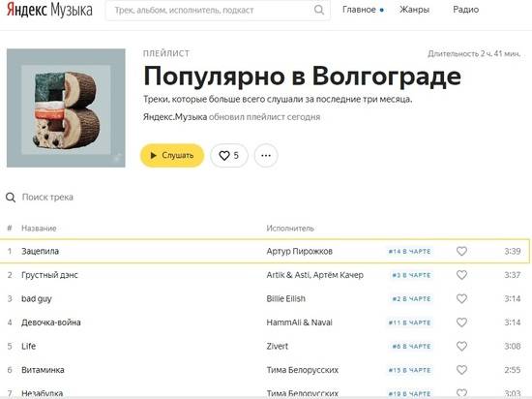This screenshot has width=532, height=399.
Task: Open artist HammAli & Navai
Action: pos(299,322)
